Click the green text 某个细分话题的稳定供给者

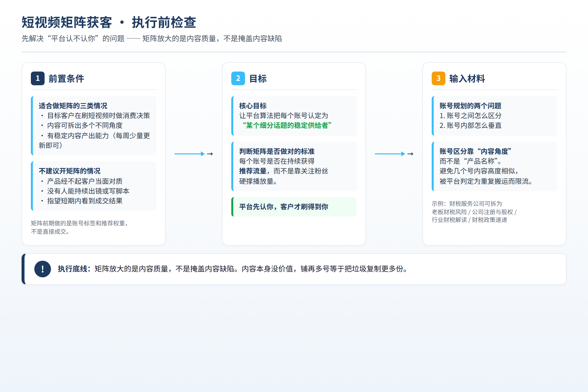(x=287, y=125)
